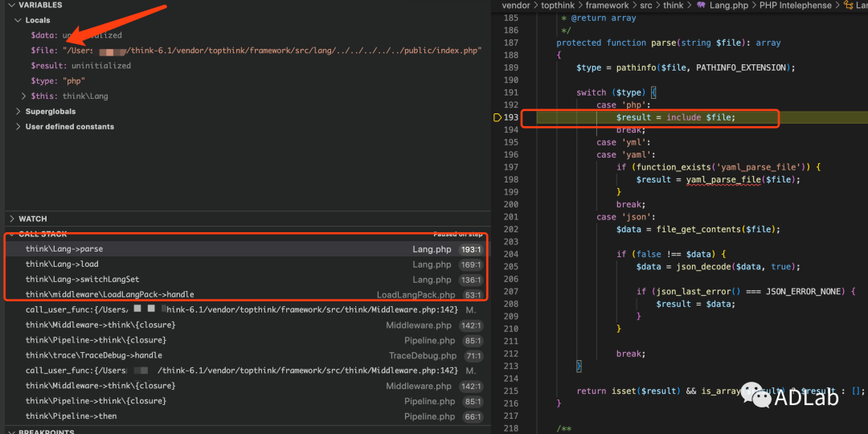Select the $file variable entry

(42, 51)
